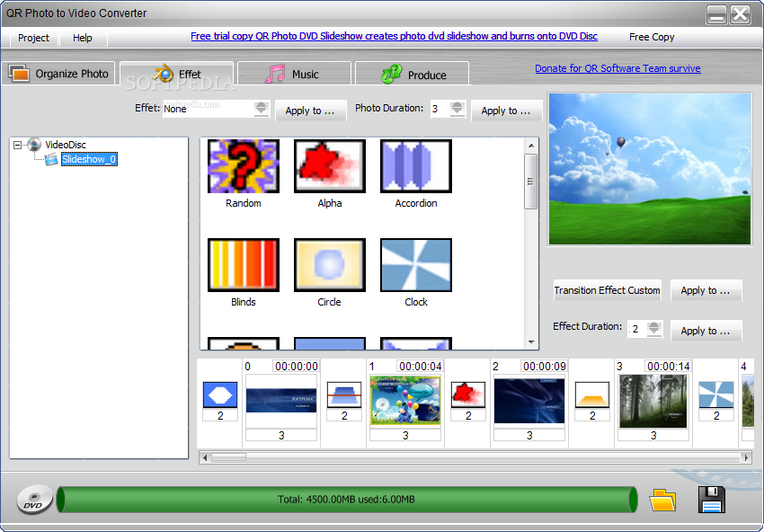Screen dimensions: 764x532
Task: Switch to the Music tab
Action: (294, 74)
